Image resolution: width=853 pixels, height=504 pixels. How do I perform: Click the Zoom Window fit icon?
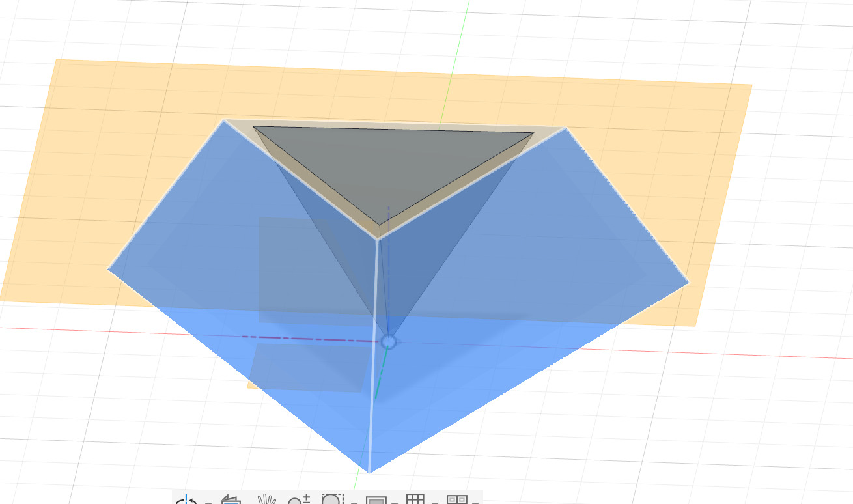coord(332,499)
